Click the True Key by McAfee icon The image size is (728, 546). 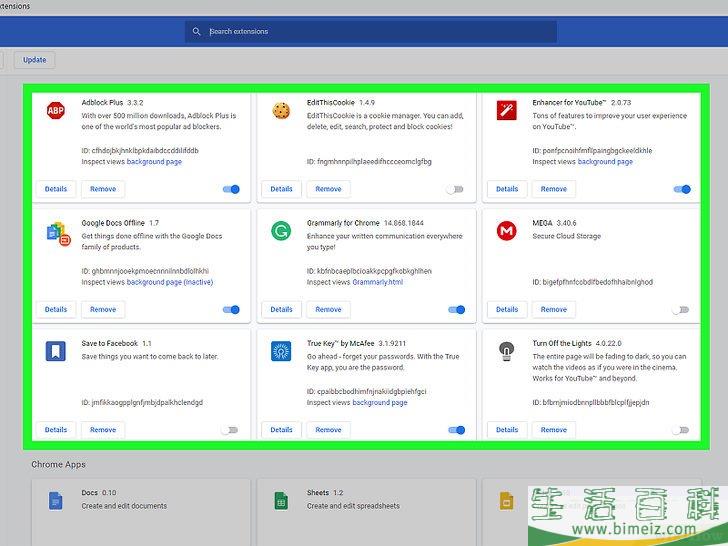point(281,351)
